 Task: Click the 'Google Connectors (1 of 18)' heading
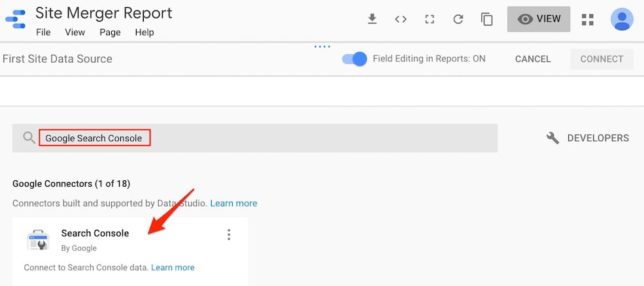(71, 184)
